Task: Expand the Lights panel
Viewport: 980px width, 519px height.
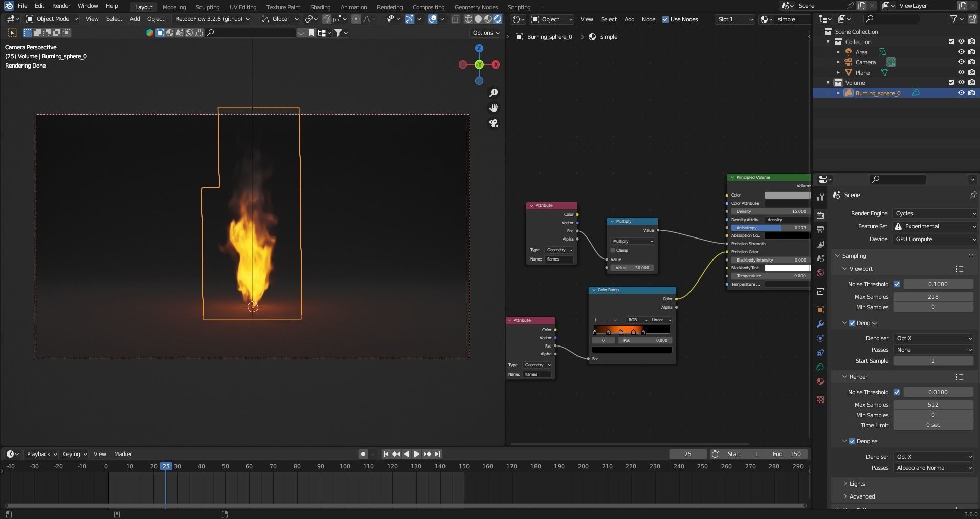Action: (857, 484)
